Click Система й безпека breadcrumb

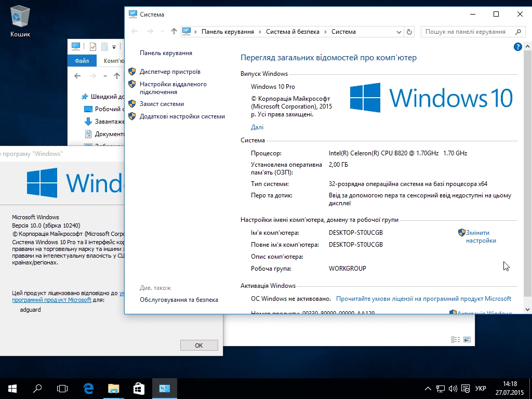[x=292, y=32]
